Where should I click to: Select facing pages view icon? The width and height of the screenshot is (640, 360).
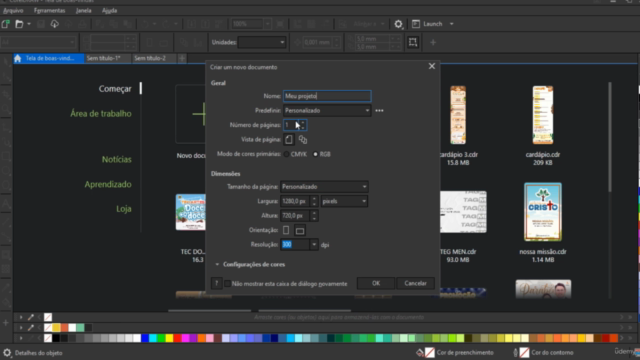pos(302,140)
